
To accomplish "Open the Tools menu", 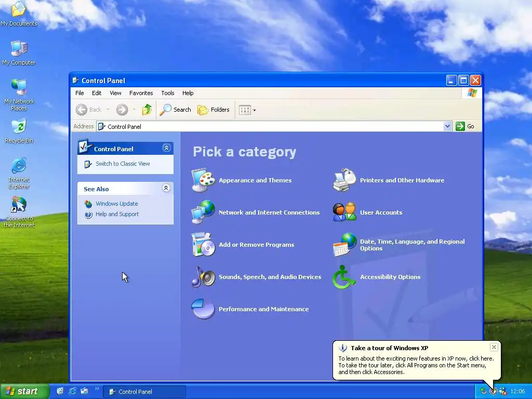I will tap(168, 93).
